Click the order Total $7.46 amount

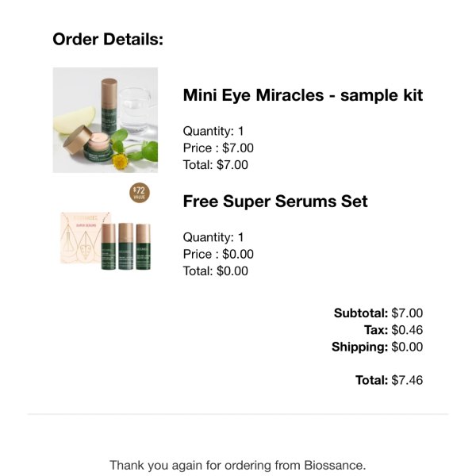click(407, 380)
